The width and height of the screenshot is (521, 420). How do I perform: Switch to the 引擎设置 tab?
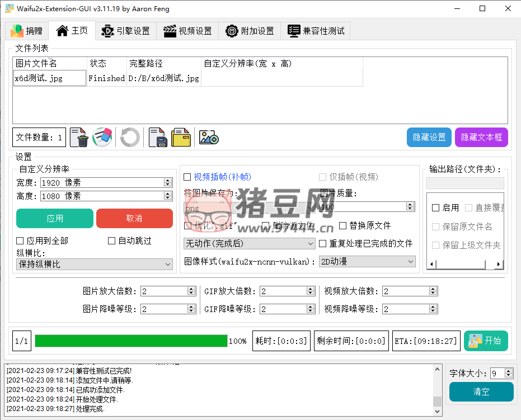point(126,31)
